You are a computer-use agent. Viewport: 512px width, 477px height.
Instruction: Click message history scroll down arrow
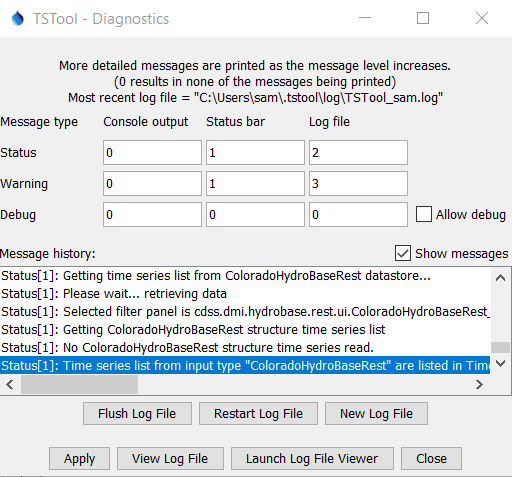click(500, 363)
